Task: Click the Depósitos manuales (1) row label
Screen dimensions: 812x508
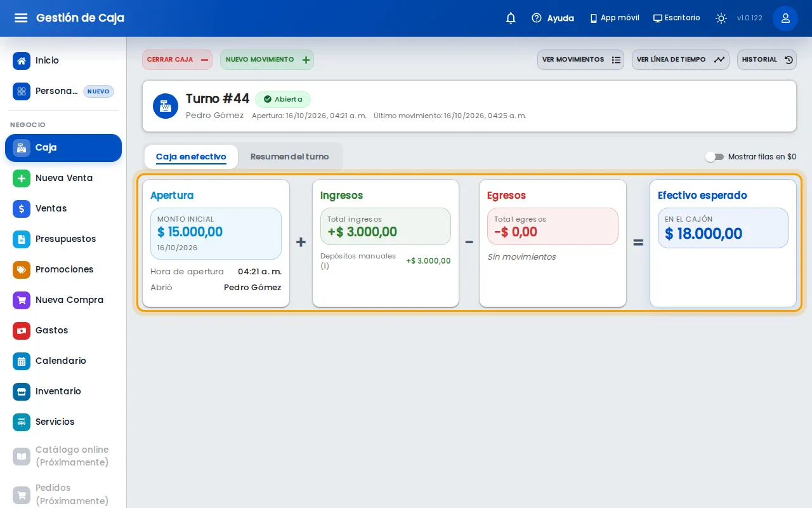Action: pyautogui.click(x=358, y=261)
